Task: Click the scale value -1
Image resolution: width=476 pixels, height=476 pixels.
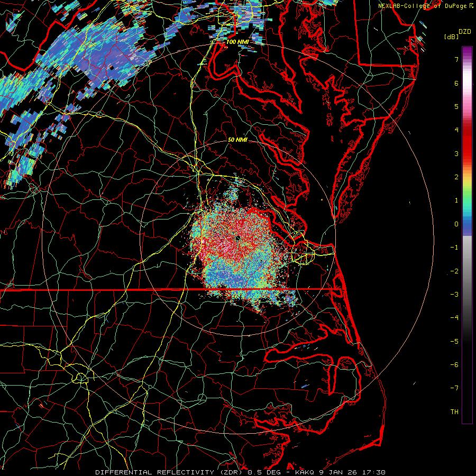Action: click(454, 248)
